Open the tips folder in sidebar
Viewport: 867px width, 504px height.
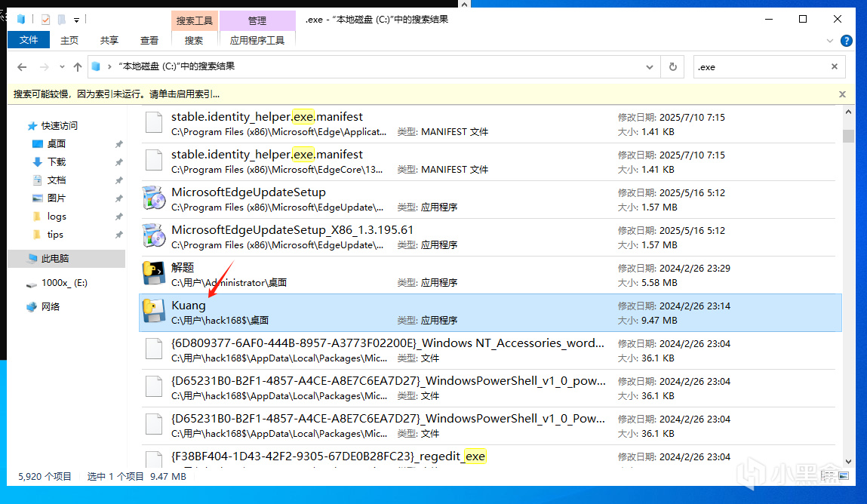[x=55, y=235]
